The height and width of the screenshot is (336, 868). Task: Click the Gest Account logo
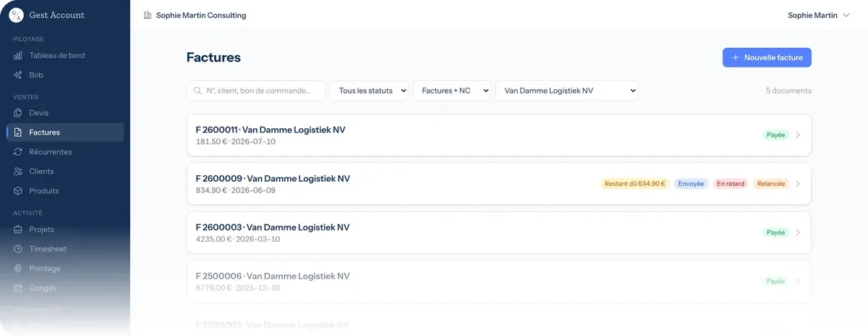(16, 15)
